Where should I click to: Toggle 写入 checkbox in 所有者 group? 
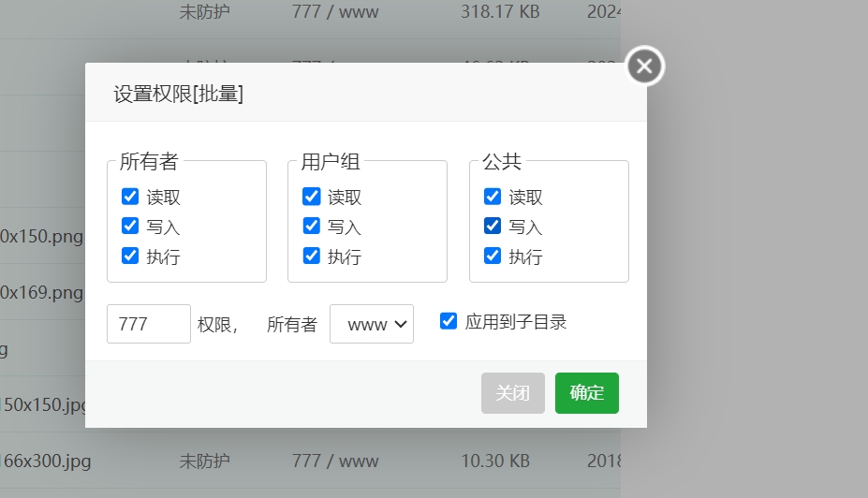point(130,227)
